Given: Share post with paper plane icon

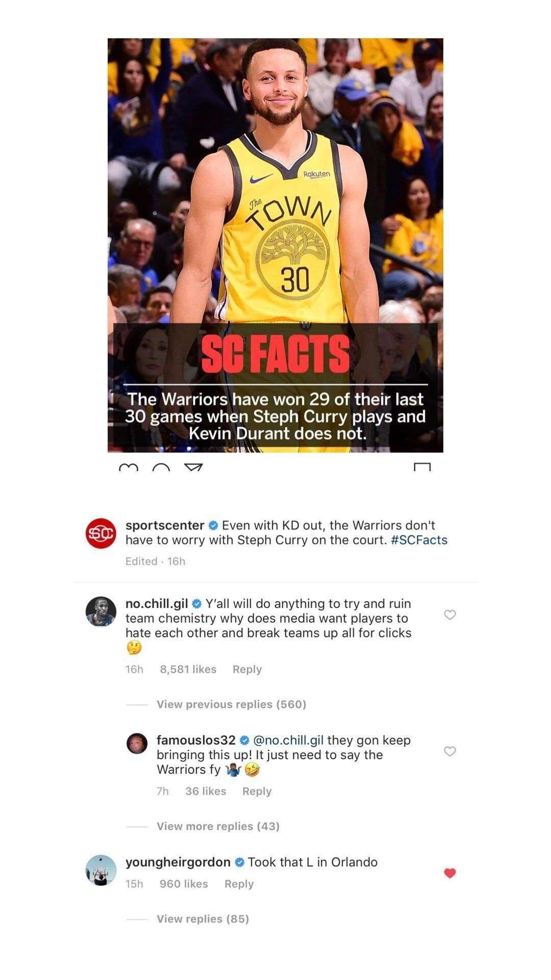Looking at the screenshot, I should 193,468.
